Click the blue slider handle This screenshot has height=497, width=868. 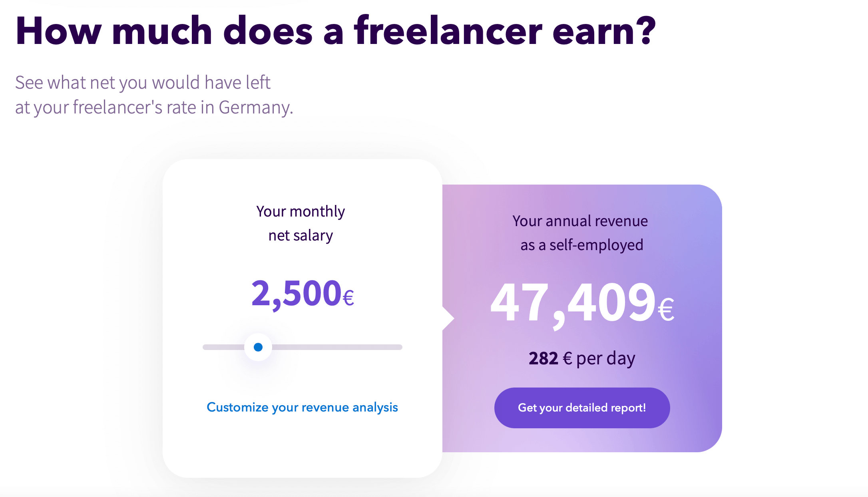coord(258,347)
